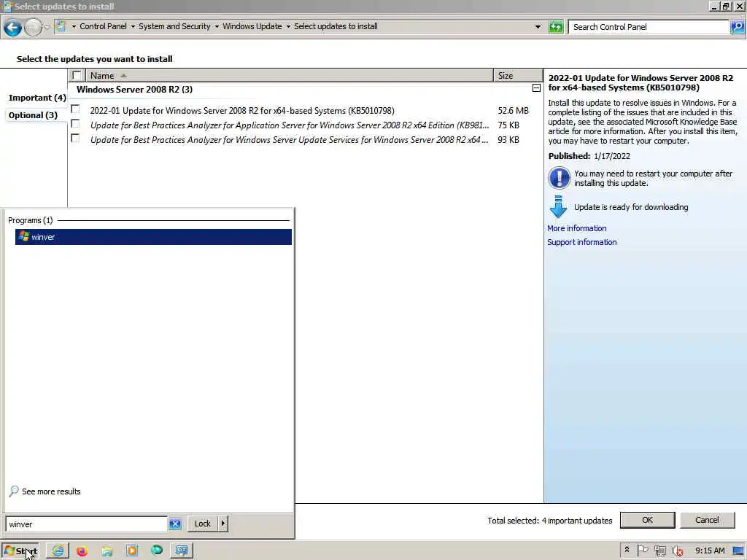Open the recent pages dropdown arrow
The width and height of the screenshot is (747, 560).
[47, 27]
